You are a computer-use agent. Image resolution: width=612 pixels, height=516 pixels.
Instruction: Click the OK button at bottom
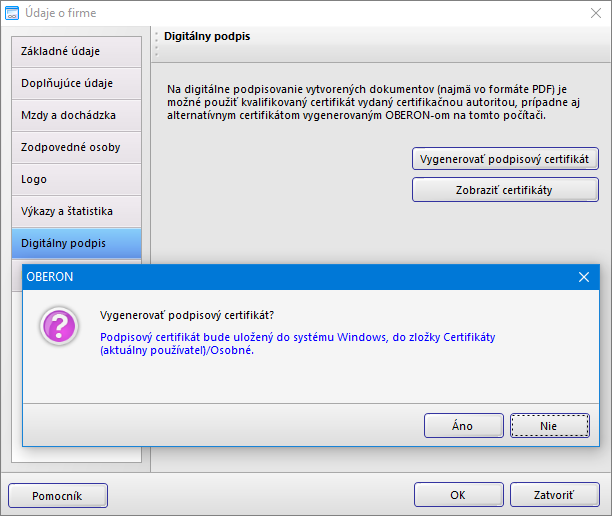459,495
